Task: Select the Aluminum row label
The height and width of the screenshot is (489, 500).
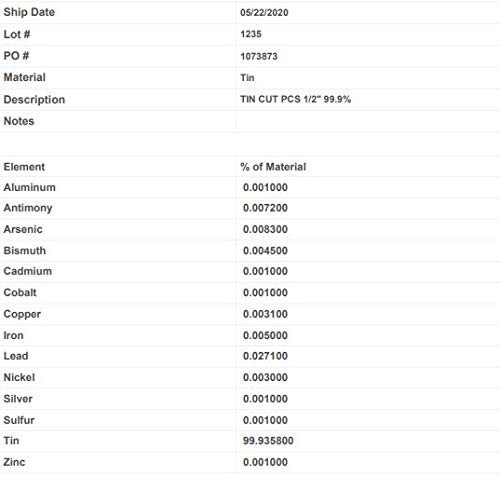Action: (29, 187)
